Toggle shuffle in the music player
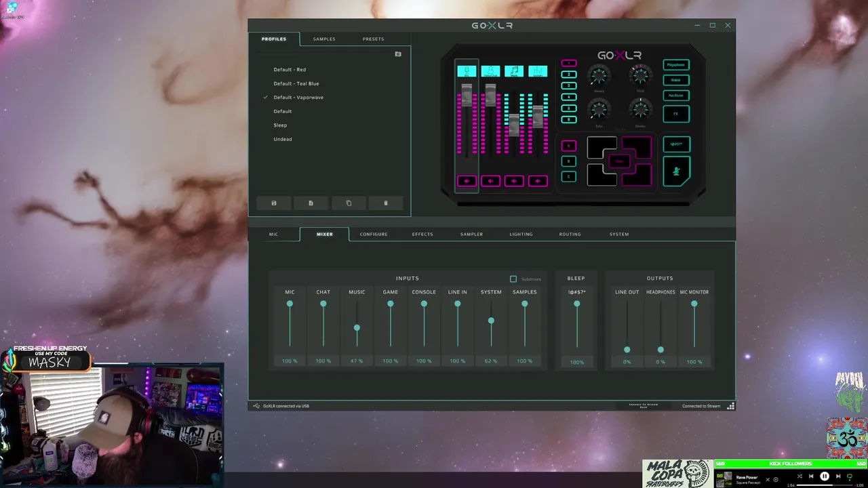Image resolution: width=868 pixels, height=488 pixels. pos(800,476)
